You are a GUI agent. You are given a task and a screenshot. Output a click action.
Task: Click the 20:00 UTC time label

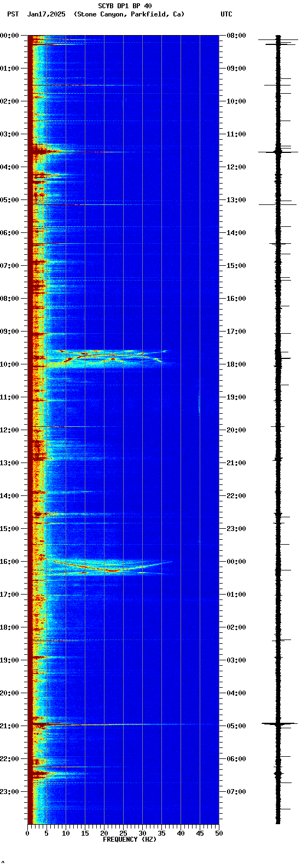point(236,430)
